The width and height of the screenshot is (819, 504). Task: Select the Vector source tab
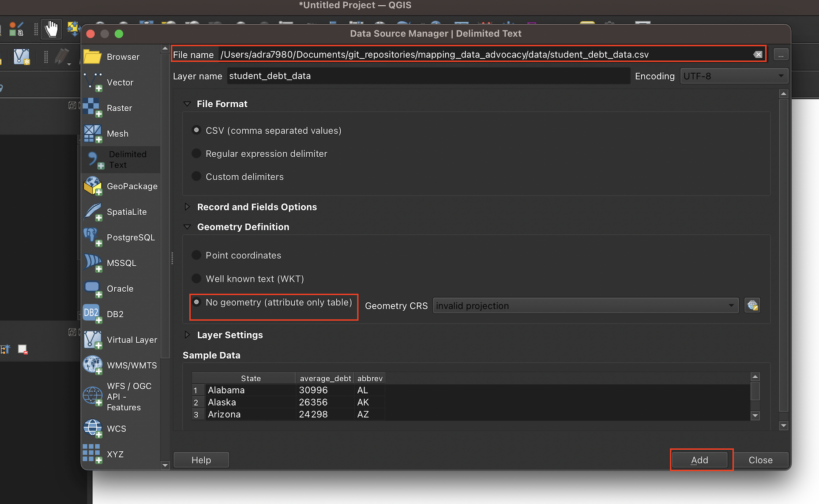121,83
